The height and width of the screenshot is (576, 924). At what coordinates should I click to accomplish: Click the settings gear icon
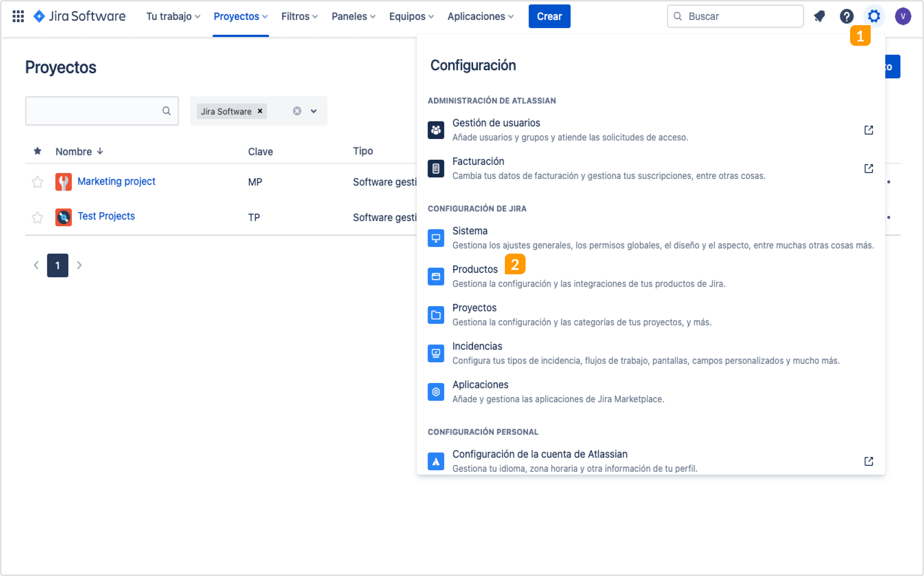(874, 16)
